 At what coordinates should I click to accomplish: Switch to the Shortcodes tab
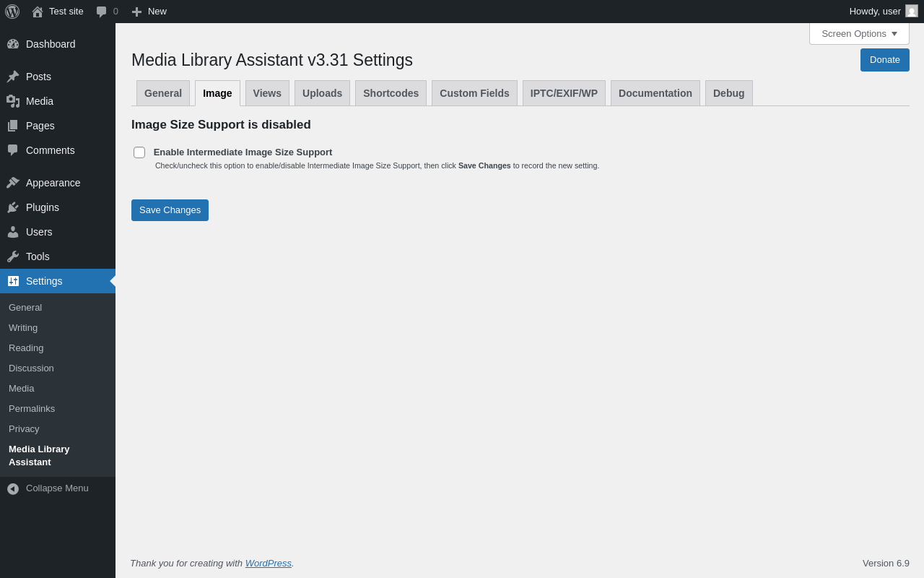(391, 93)
